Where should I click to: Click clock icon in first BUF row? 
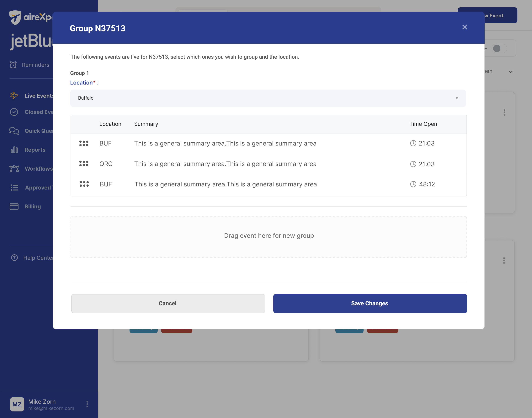click(x=413, y=143)
